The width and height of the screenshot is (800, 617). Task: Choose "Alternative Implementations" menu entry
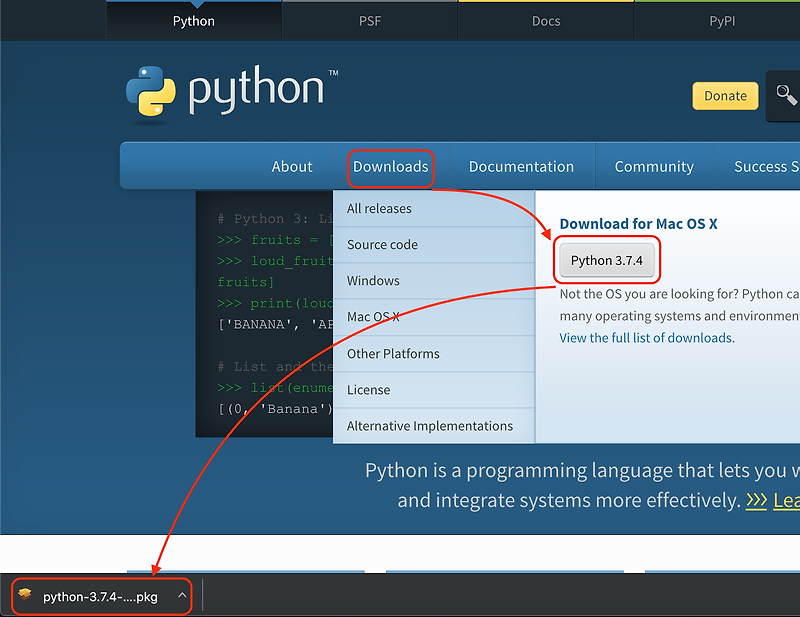click(429, 425)
